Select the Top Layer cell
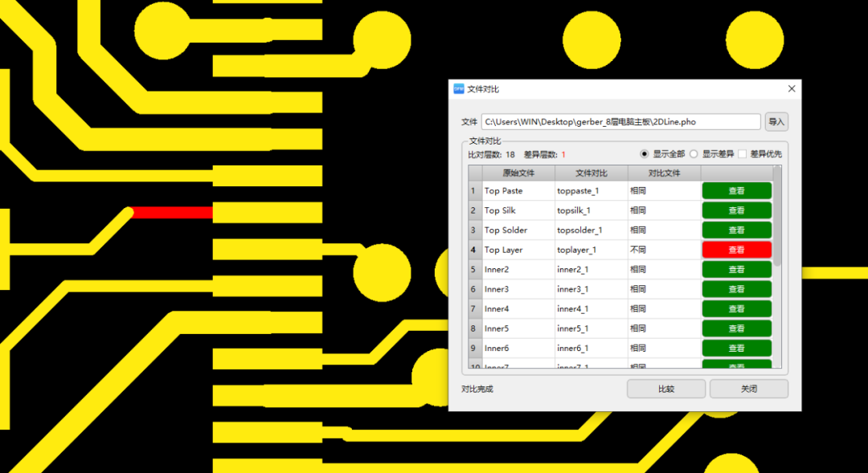The image size is (868, 473). click(x=518, y=250)
